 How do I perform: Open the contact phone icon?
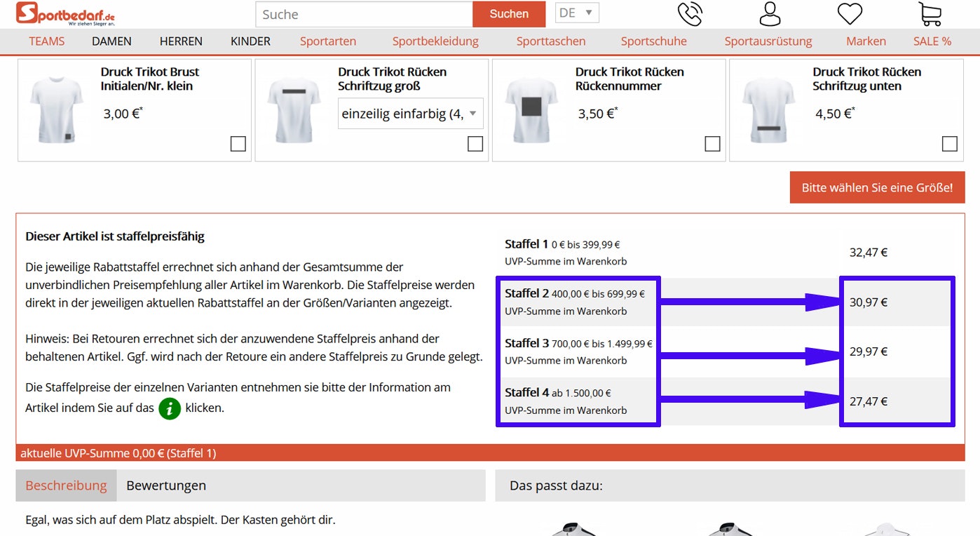(690, 13)
